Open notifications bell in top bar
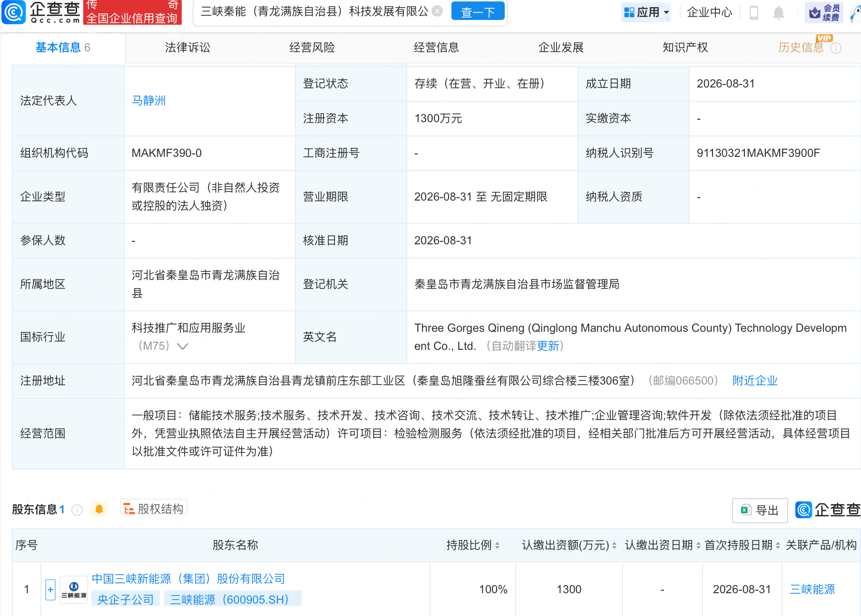This screenshot has width=861, height=616. point(778,12)
